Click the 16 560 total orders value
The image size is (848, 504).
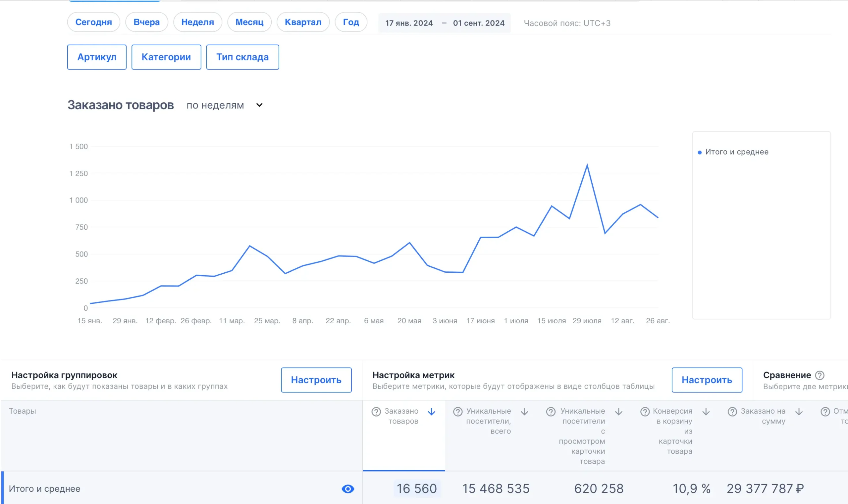coord(417,489)
